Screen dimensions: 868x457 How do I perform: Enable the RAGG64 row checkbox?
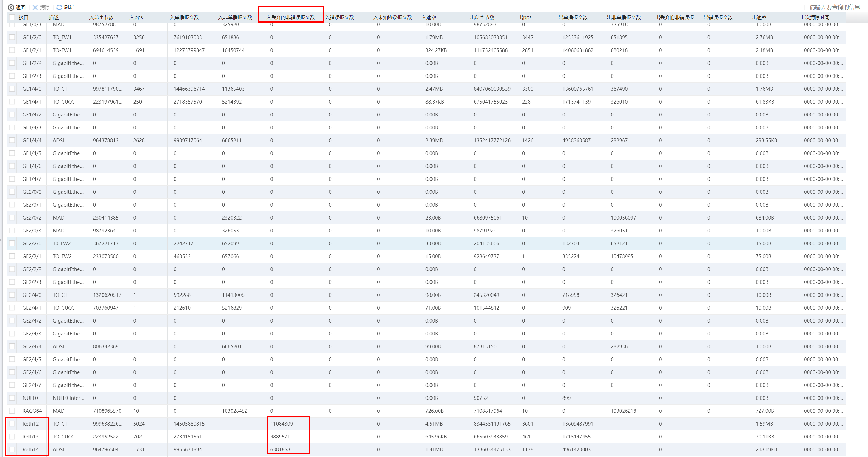(x=12, y=411)
